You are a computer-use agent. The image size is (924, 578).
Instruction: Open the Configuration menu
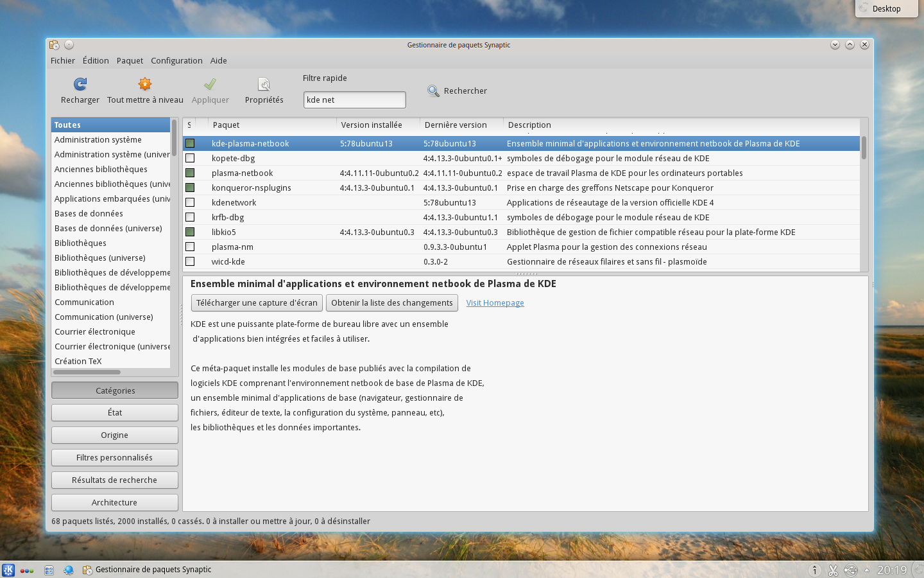coord(176,60)
